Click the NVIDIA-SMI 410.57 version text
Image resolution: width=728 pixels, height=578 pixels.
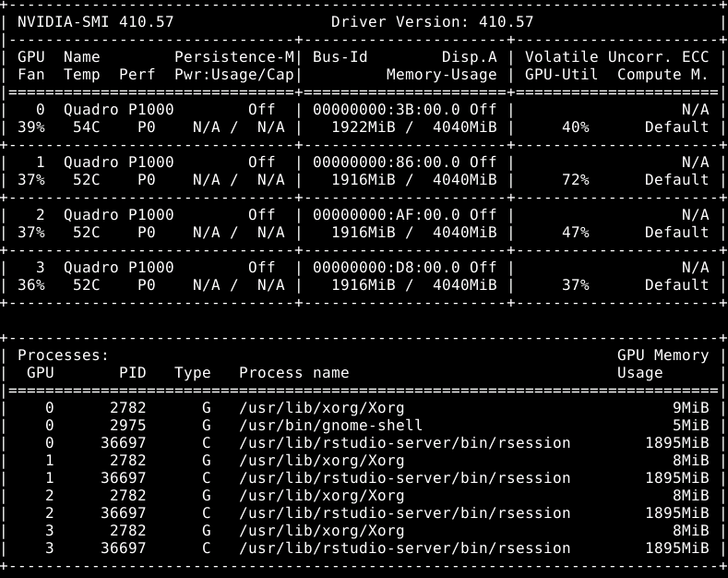(95, 22)
